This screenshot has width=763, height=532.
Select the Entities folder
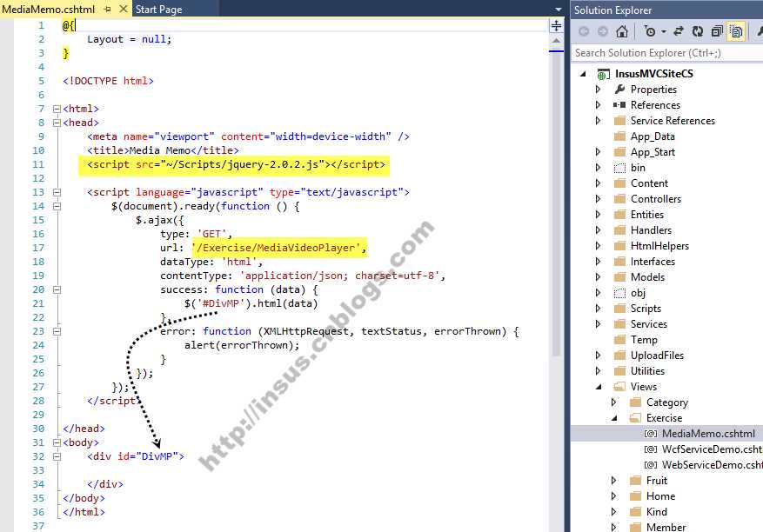[646, 215]
